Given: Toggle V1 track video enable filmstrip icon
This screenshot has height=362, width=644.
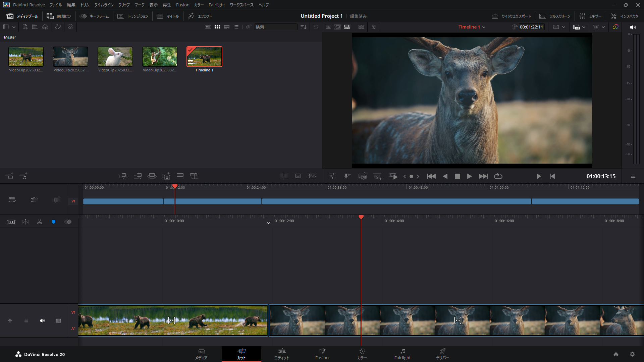Looking at the screenshot, I should [58, 321].
